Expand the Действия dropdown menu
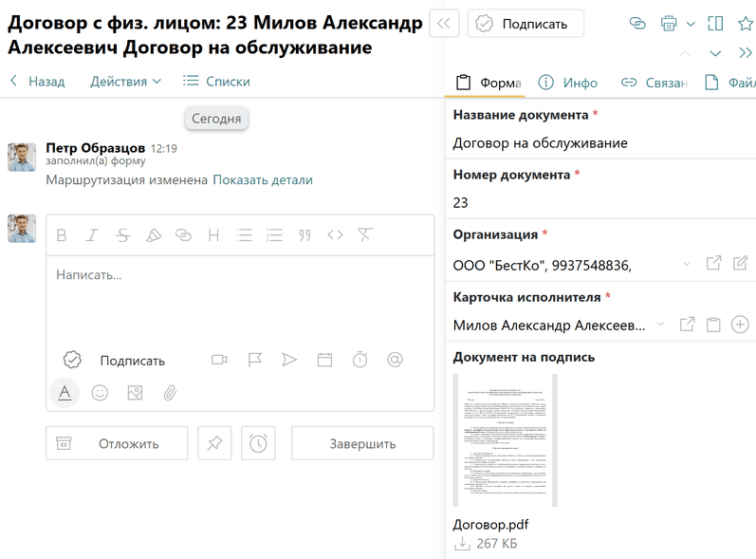Viewport: 756px width, 559px height. pos(125,82)
